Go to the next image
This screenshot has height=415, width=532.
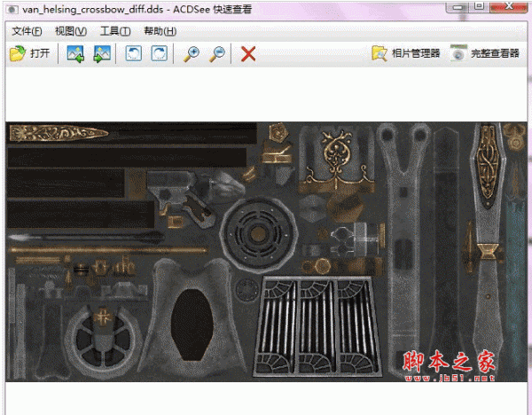pyautogui.click(x=102, y=53)
